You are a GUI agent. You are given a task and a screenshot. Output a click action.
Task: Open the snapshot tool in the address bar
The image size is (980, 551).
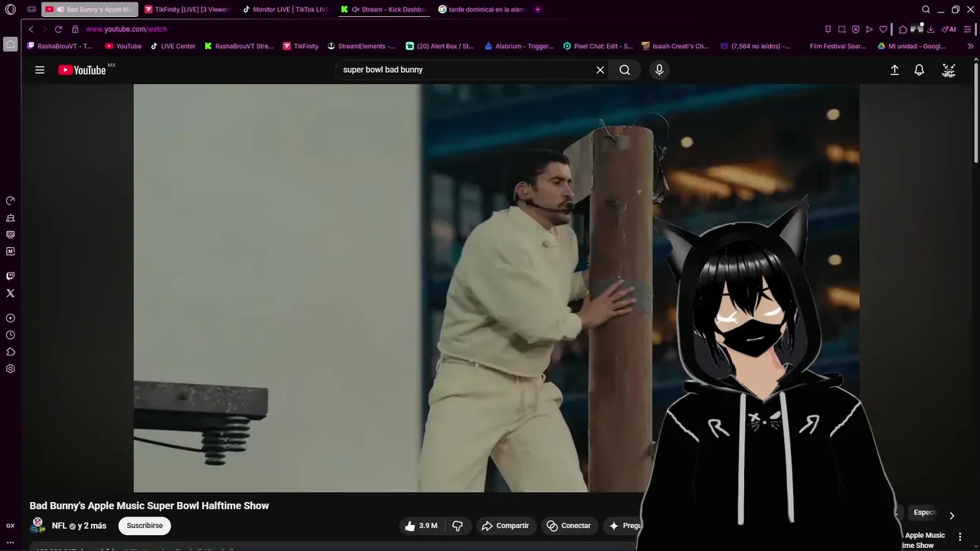(841, 29)
